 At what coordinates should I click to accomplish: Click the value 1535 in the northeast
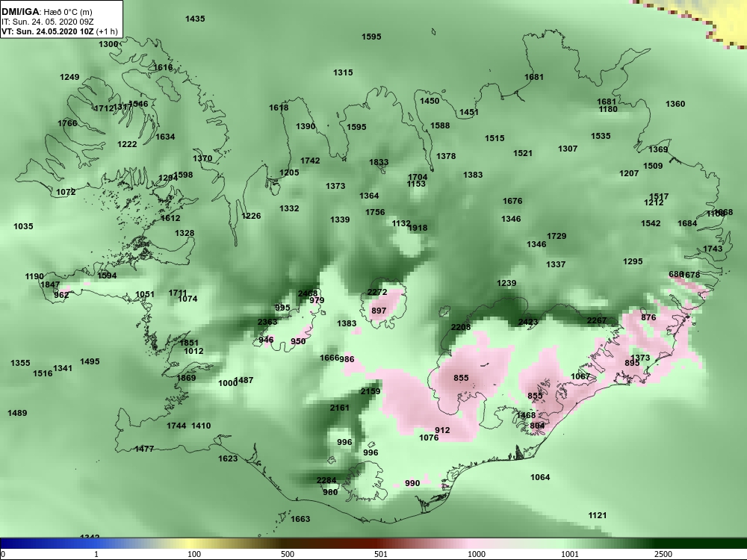(x=601, y=136)
